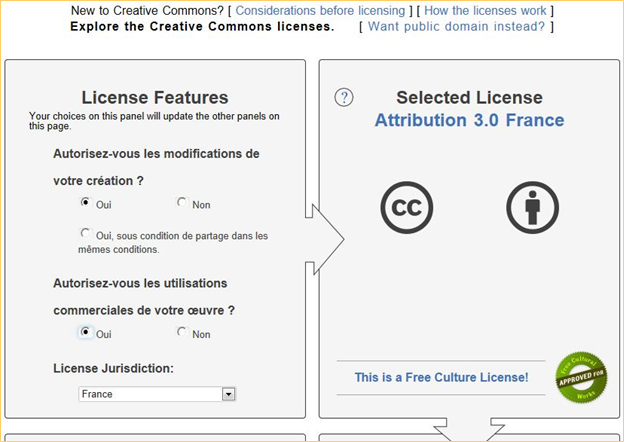Click 'Explore the Creative Commons licenses.' text
Image resolution: width=624 pixels, height=442 pixels.
click(x=203, y=27)
